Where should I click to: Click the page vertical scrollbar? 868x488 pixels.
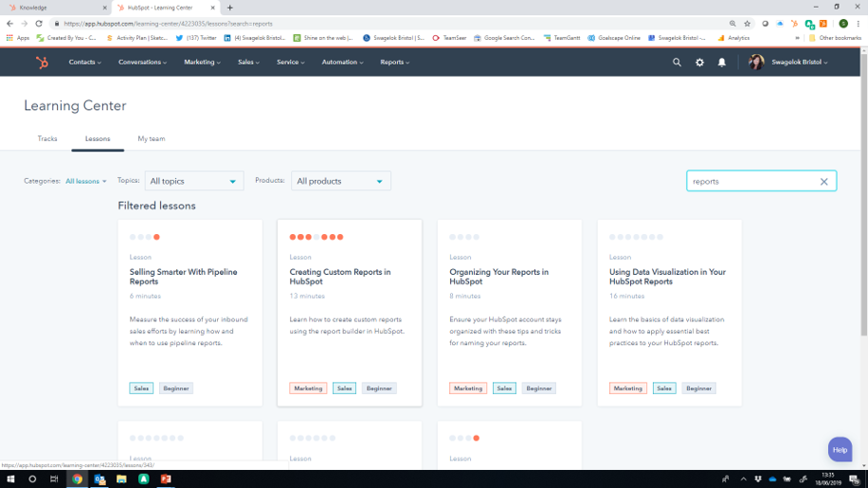[x=863, y=193]
